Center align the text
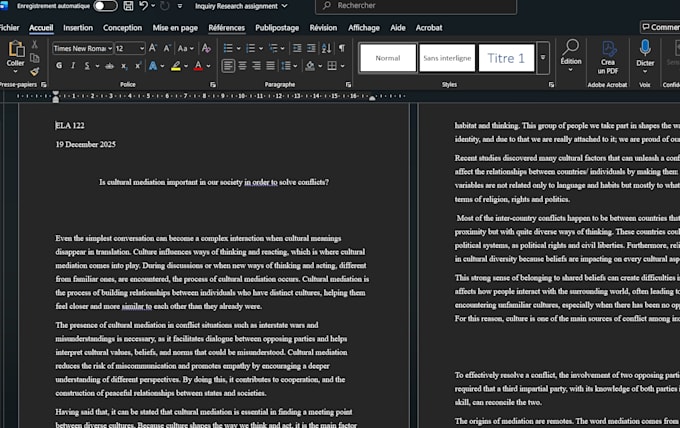The height and width of the screenshot is (428, 680). 242,66
